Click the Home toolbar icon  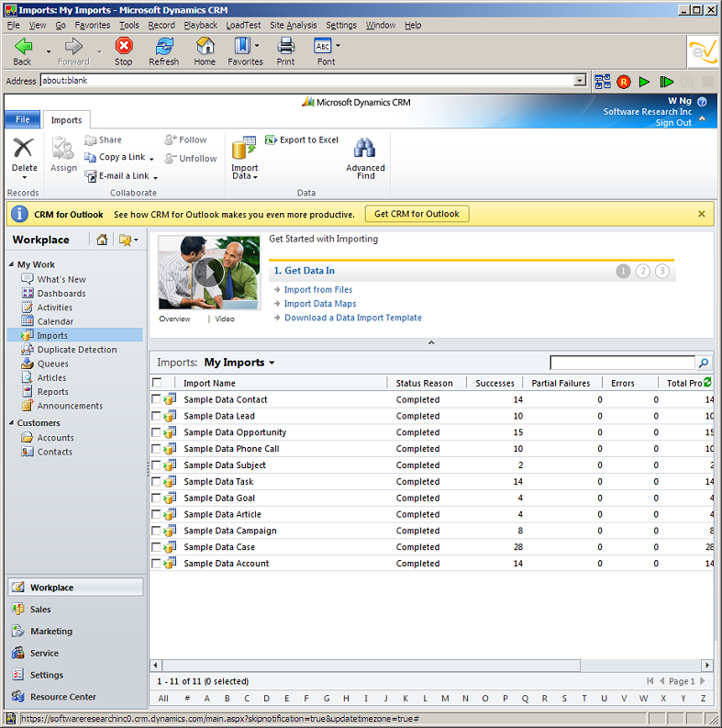pos(205,46)
